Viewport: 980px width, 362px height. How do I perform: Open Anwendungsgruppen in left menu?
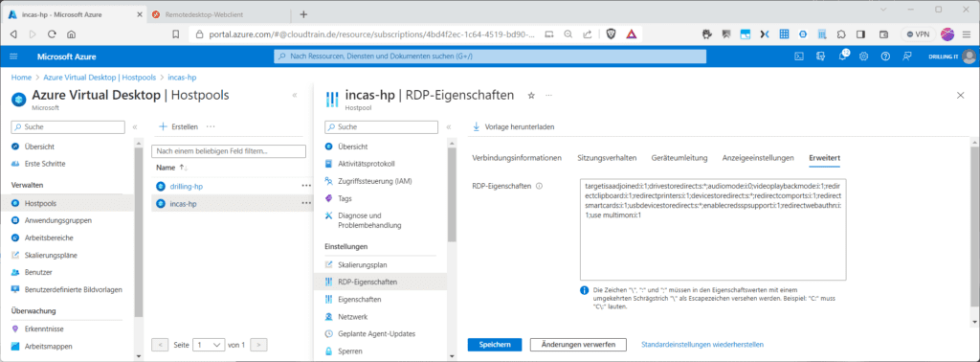click(58, 220)
